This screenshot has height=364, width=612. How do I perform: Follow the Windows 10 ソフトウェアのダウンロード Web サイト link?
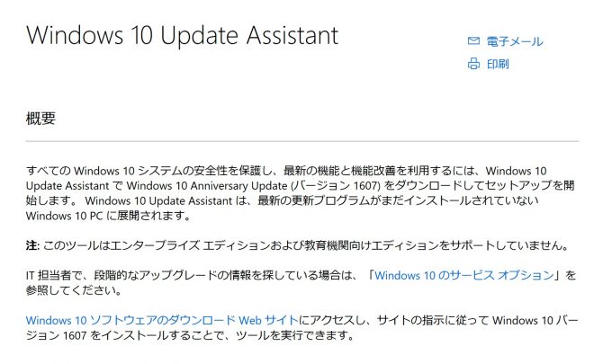point(162,320)
